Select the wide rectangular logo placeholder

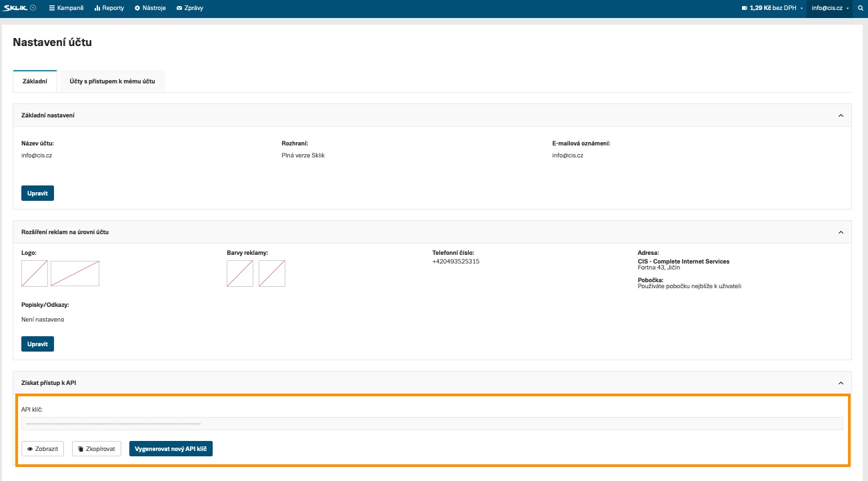(75, 274)
